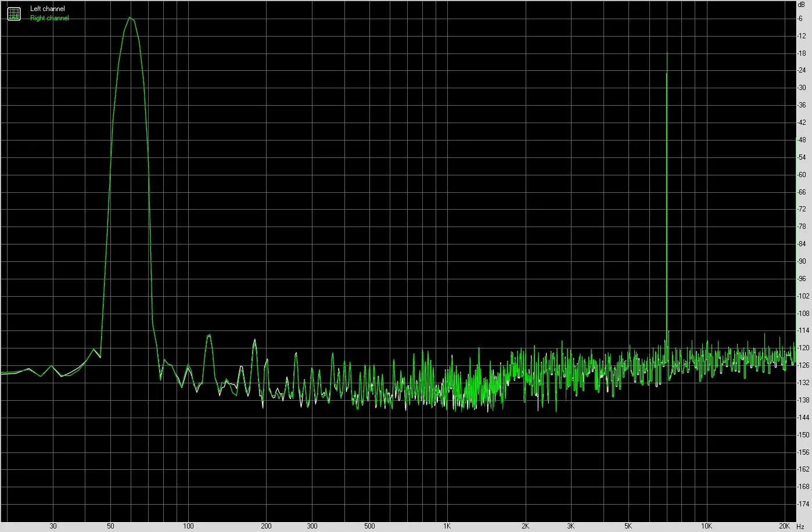
Task: Click the '300' frequency axis label
Action: pos(312,526)
